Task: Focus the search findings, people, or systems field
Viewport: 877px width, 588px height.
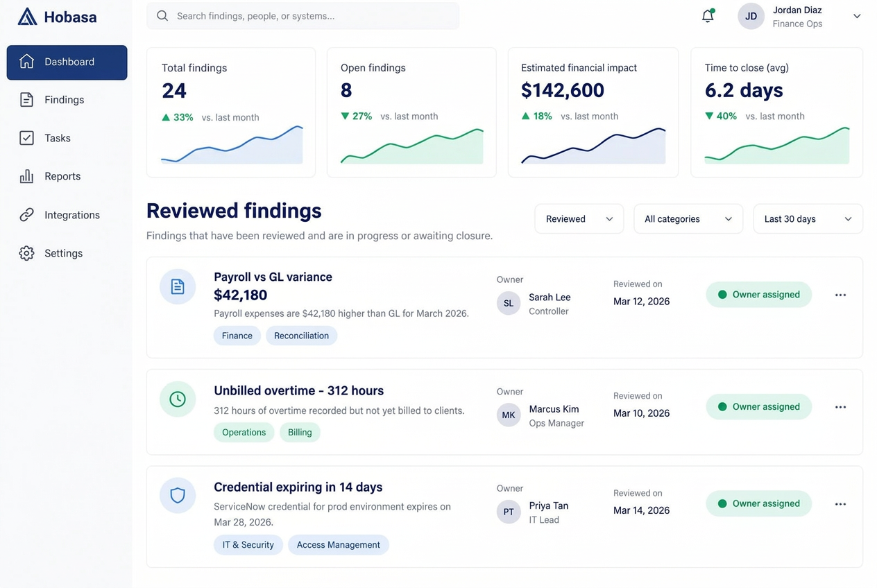Action: [x=303, y=16]
